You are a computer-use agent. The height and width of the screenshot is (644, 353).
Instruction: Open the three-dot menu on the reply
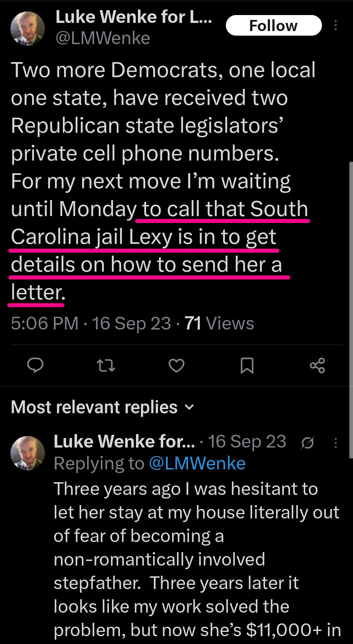pyautogui.click(x=336, y=443)
